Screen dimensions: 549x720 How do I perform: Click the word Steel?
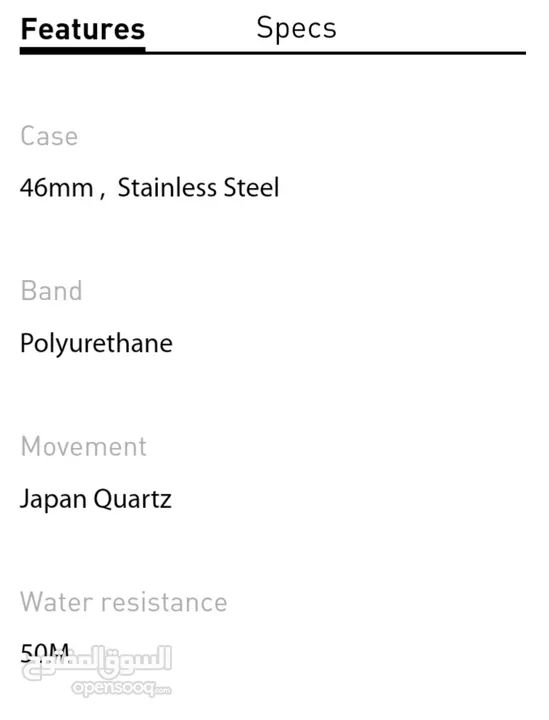[251, 187]
